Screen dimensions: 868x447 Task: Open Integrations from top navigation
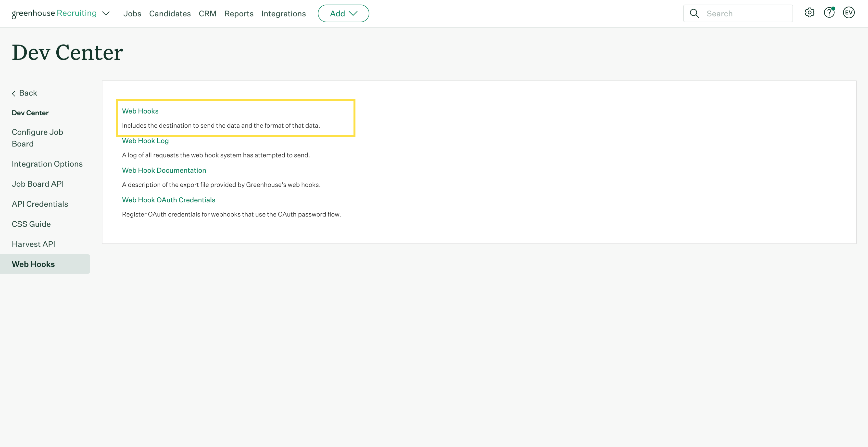[x=283, y=13]
